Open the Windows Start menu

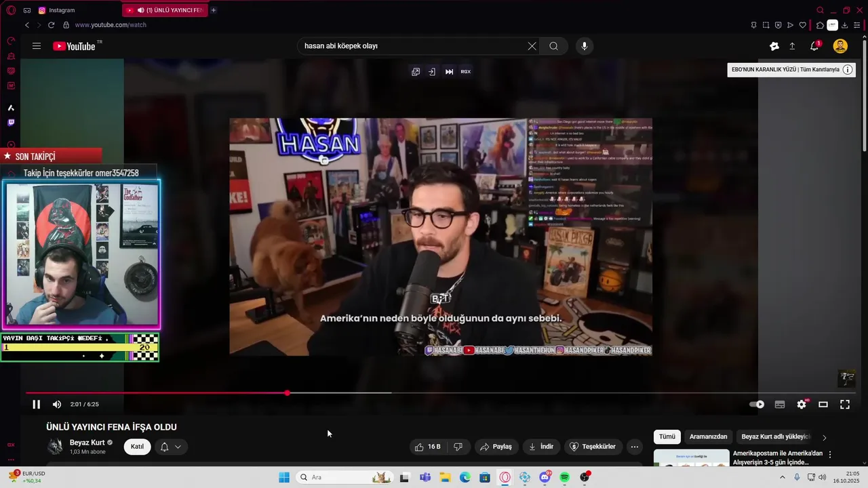284,478
